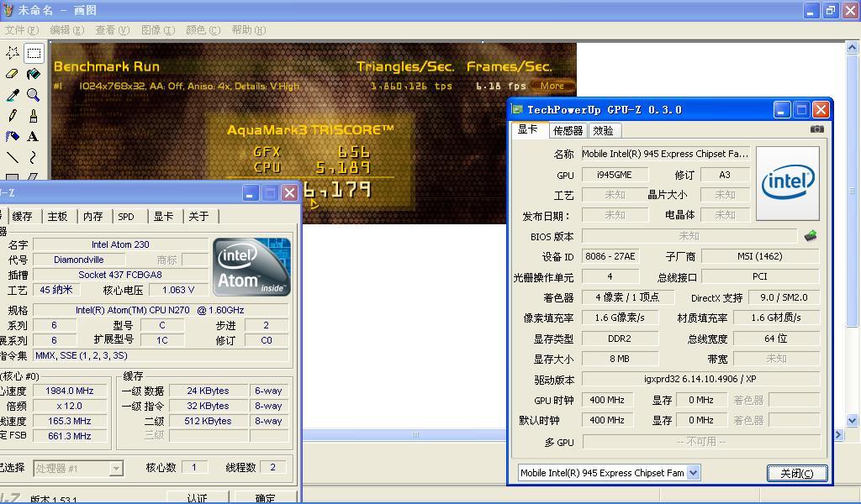This screenshot has width=861, height=504.
Task: Open the 查看(V) menu in Paint
Action: pos(113,30)
